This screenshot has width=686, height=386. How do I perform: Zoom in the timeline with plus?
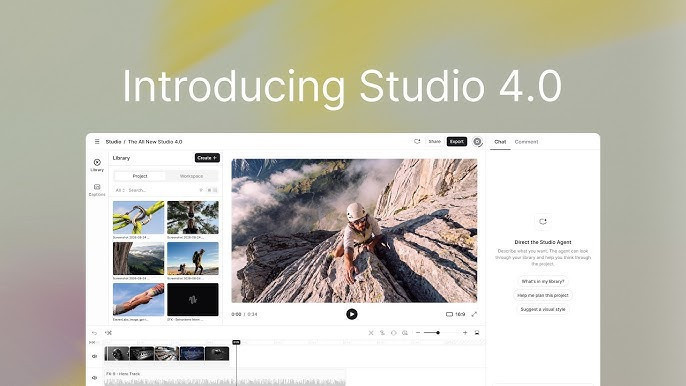pos(465,333)
